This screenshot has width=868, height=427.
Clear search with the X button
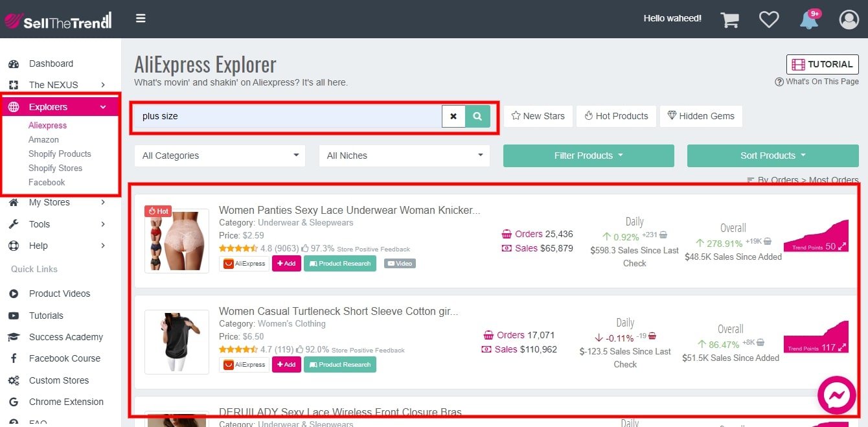453,117
